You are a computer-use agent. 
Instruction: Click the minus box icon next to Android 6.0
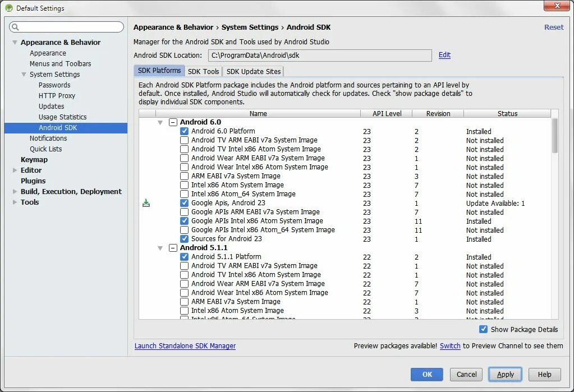point(173,122)
